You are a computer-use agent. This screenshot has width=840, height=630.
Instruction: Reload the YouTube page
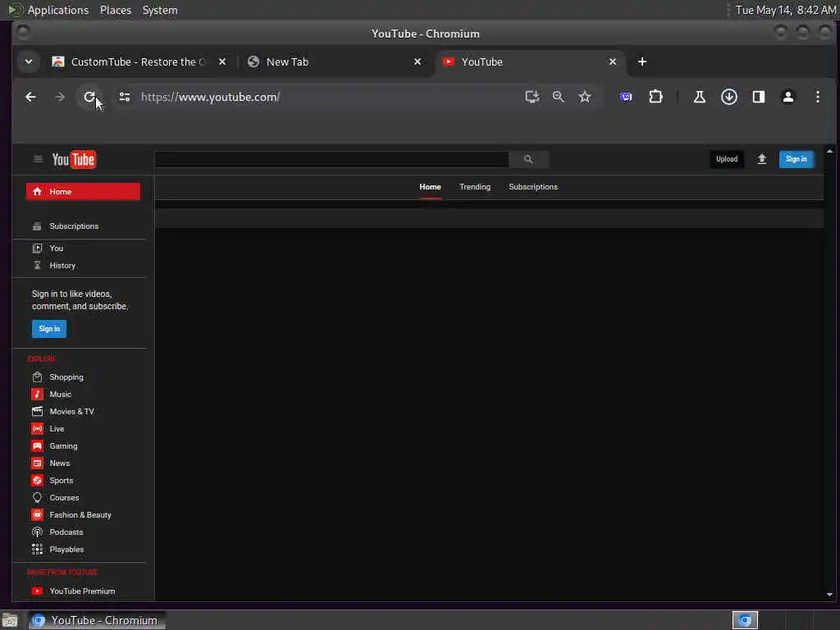pos(89,97)
